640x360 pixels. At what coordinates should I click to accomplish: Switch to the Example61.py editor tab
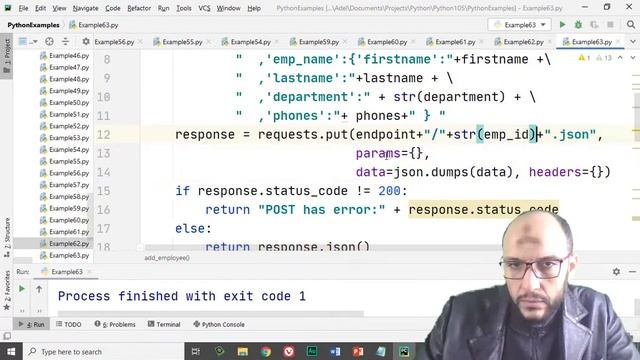coord(455,42)
